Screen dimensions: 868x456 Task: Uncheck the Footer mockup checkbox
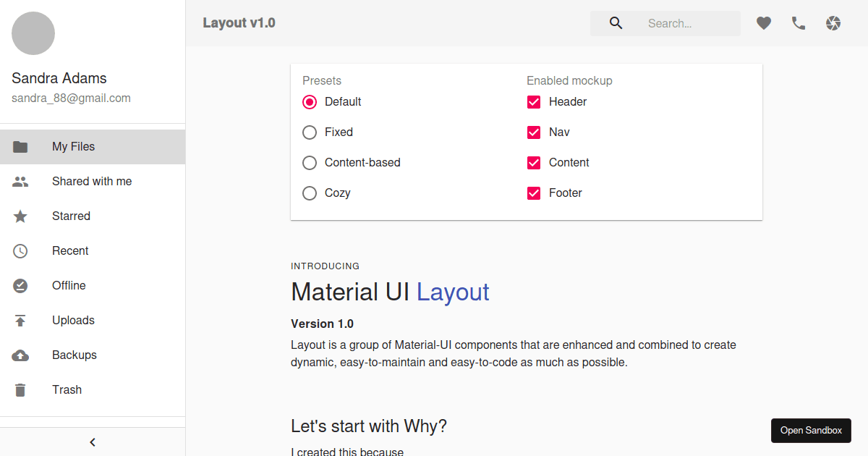[534, 193]
